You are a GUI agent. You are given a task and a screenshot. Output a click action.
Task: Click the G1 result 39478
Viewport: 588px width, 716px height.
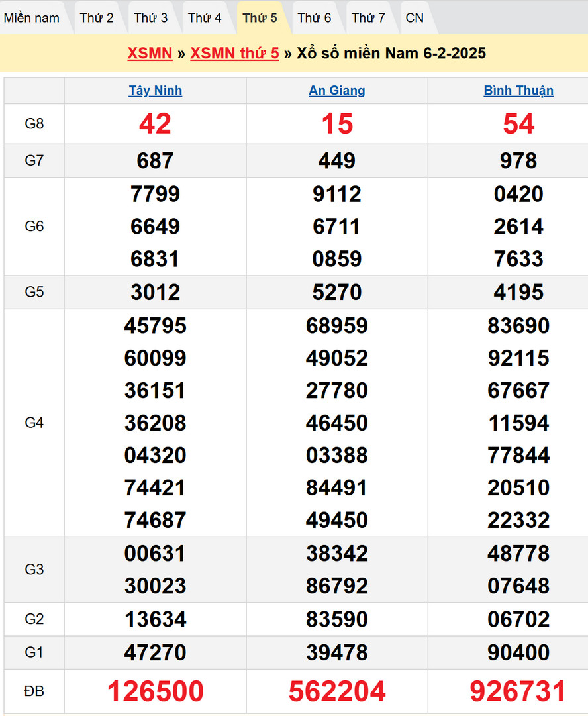[337, 652]
